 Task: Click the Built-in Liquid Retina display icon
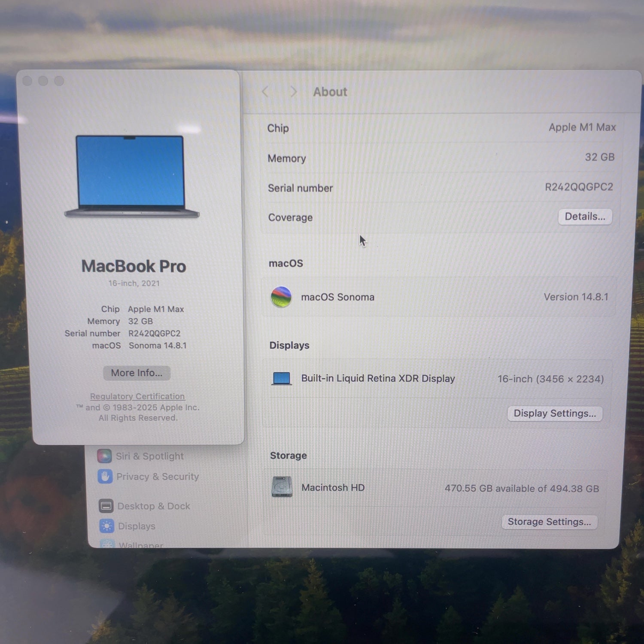[x=282, y=379]
